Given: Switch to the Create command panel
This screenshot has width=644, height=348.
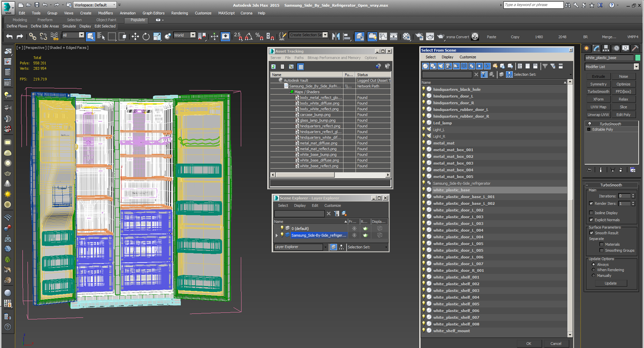Looking at the screenshot, I should 587,48.
